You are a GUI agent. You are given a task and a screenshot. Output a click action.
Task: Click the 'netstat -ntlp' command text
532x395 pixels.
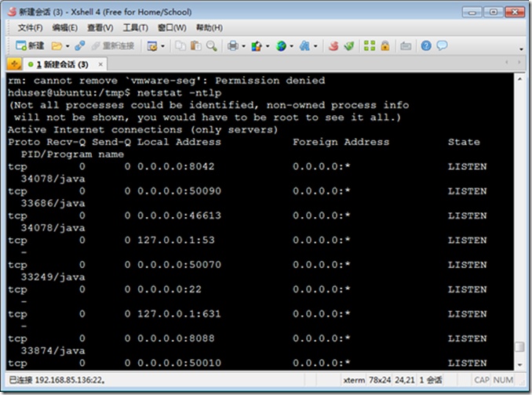tap(179, 92)
